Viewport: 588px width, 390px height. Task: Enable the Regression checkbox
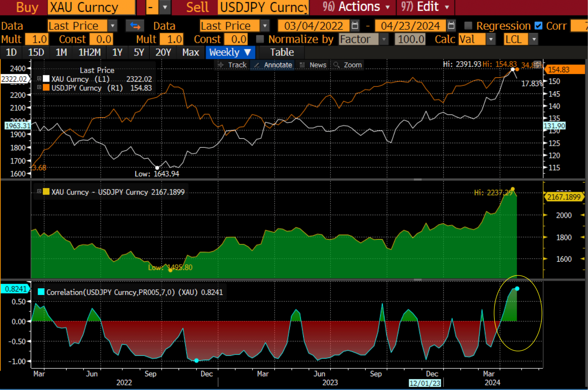click(x=468, y=26)
